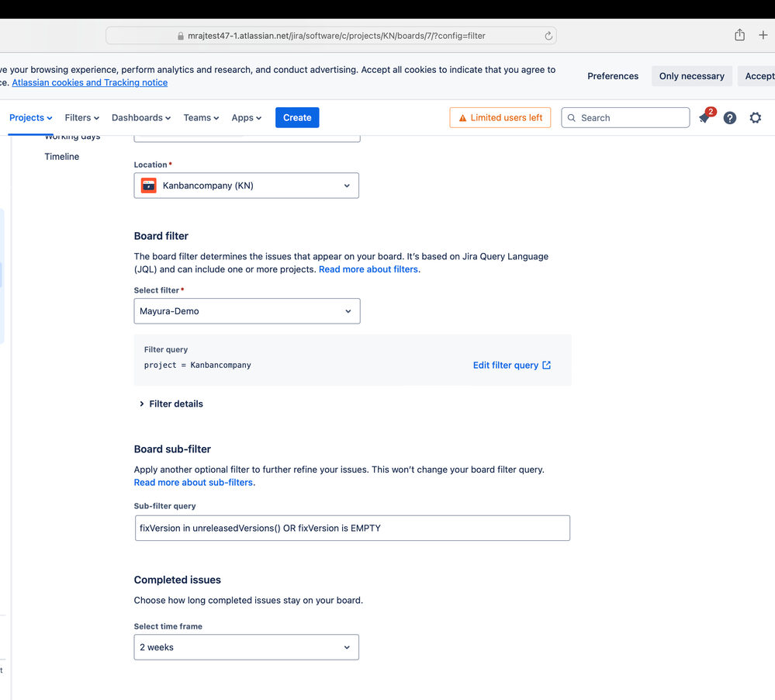
Task: Click the Edit filter query link
Action: 512,365
